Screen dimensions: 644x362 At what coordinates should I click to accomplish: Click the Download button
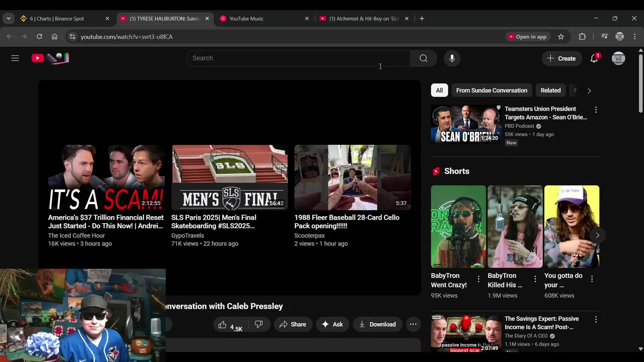coord(377,324)
